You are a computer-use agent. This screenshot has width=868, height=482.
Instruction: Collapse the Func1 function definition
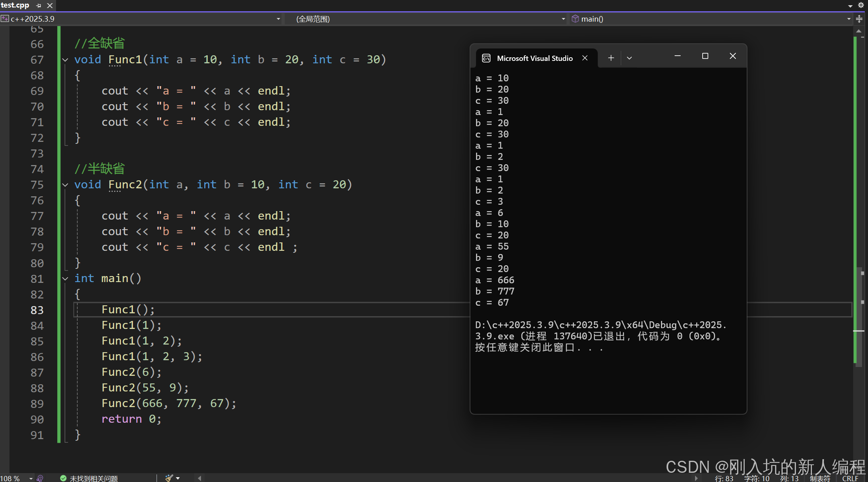[65, 60]
